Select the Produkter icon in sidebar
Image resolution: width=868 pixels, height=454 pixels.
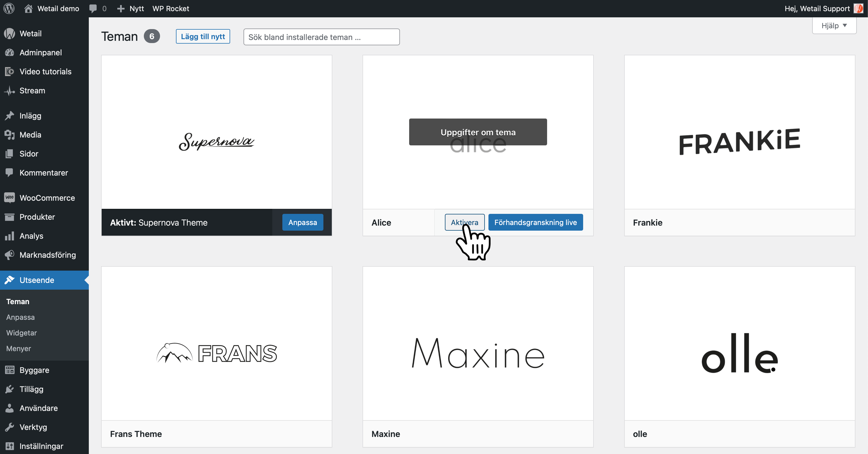point(10,217)
